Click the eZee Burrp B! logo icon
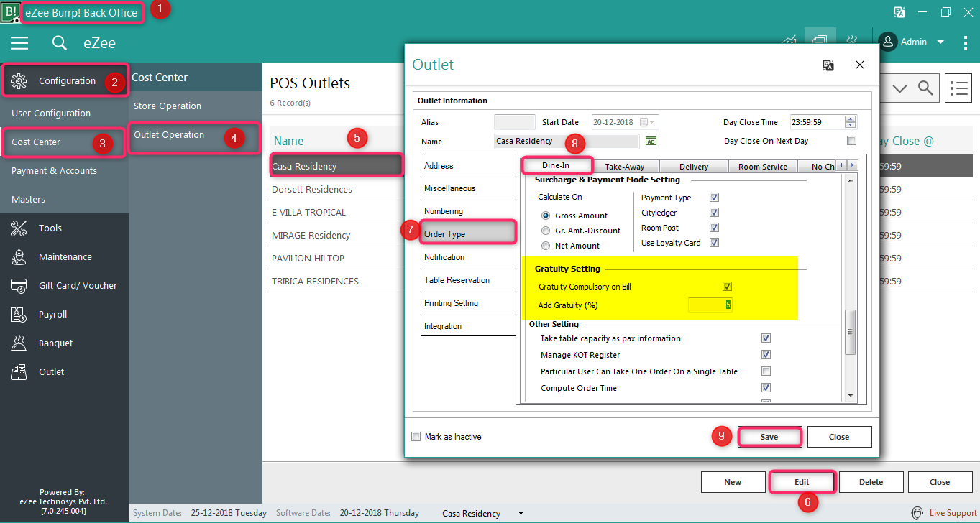 click(x=11, y=12)
